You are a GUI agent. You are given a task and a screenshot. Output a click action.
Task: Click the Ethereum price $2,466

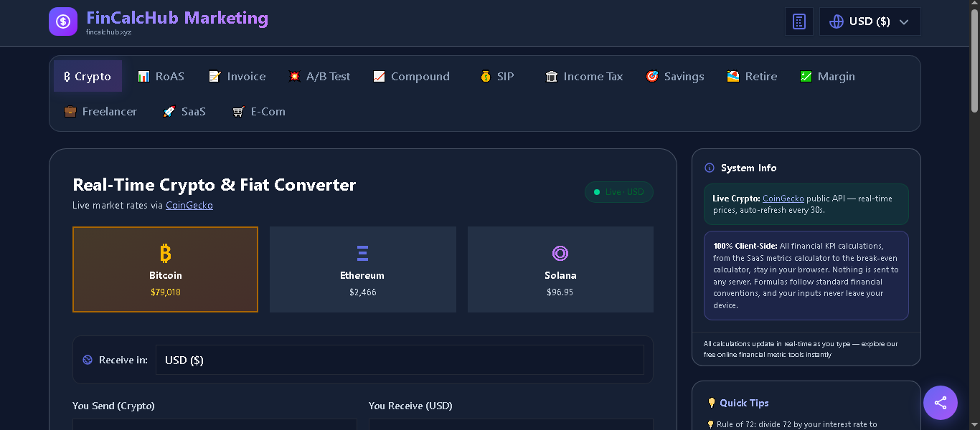[363, 292]
